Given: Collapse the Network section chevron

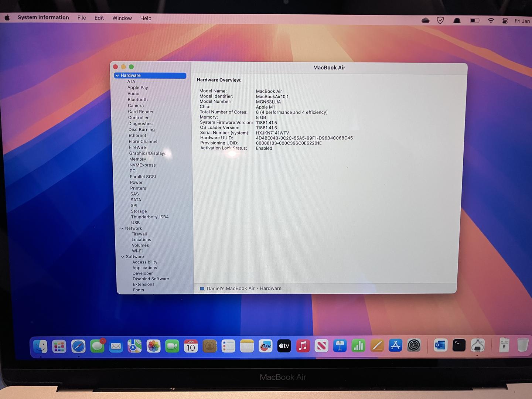Looking at the screenshot, I should 122,228.
